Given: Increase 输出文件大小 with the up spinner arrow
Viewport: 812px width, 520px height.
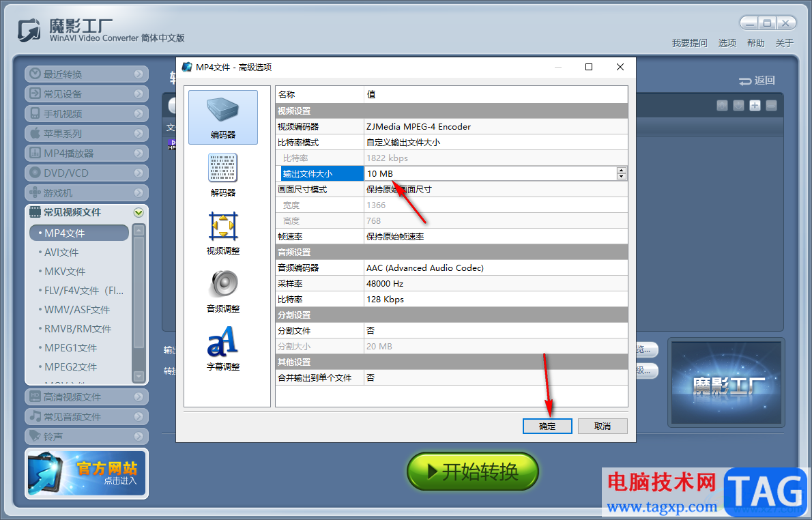Looking at the screenshot, I should coord(622,171).
